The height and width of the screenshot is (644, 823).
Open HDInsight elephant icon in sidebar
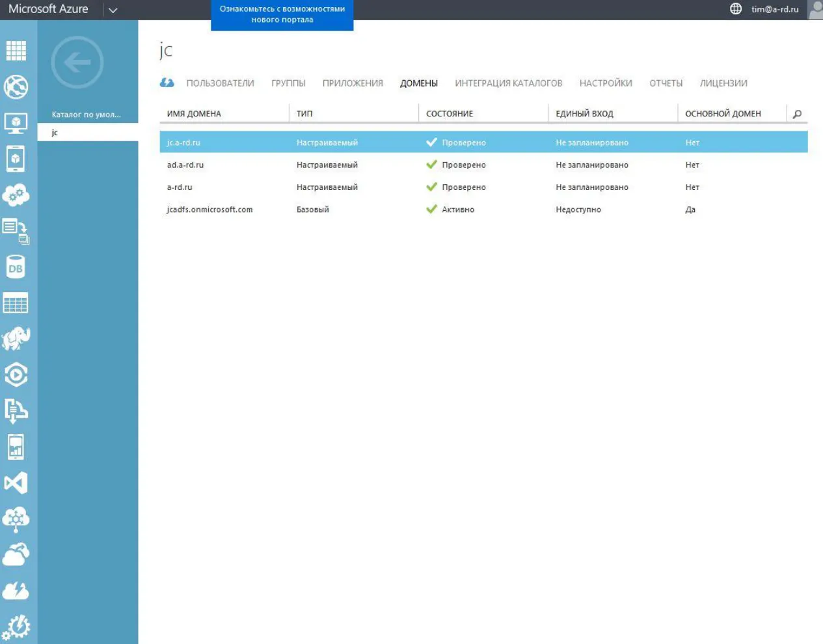[x=16, y=339]
